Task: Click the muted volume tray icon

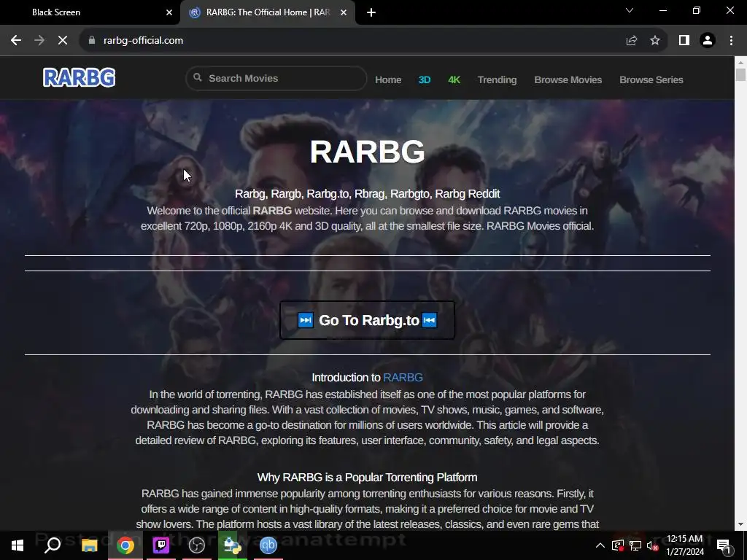Action: click(653, 545)
